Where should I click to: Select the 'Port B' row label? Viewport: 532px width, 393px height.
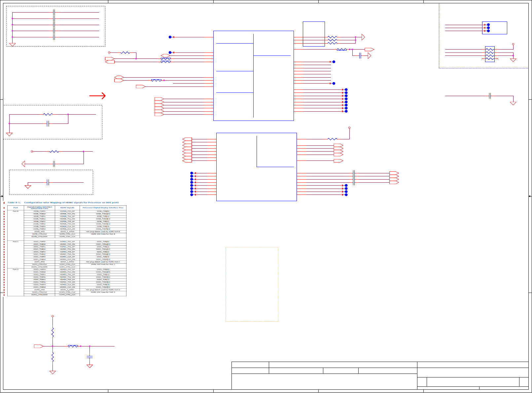[x=16, y=211]
